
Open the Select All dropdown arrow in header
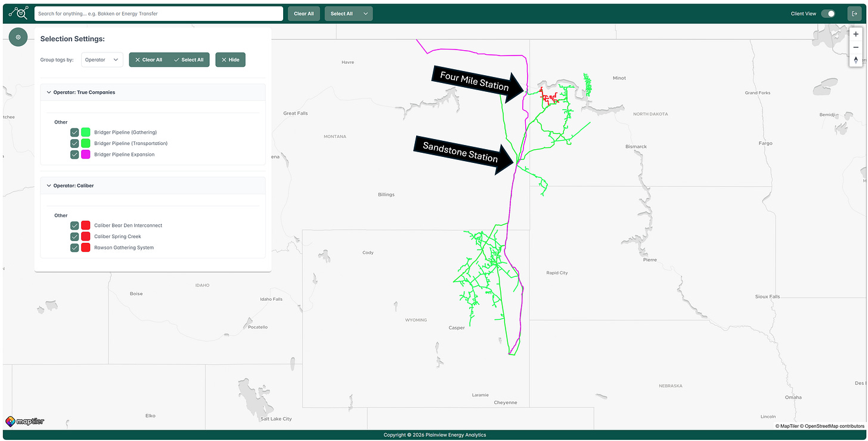click(x=365, y=14)
